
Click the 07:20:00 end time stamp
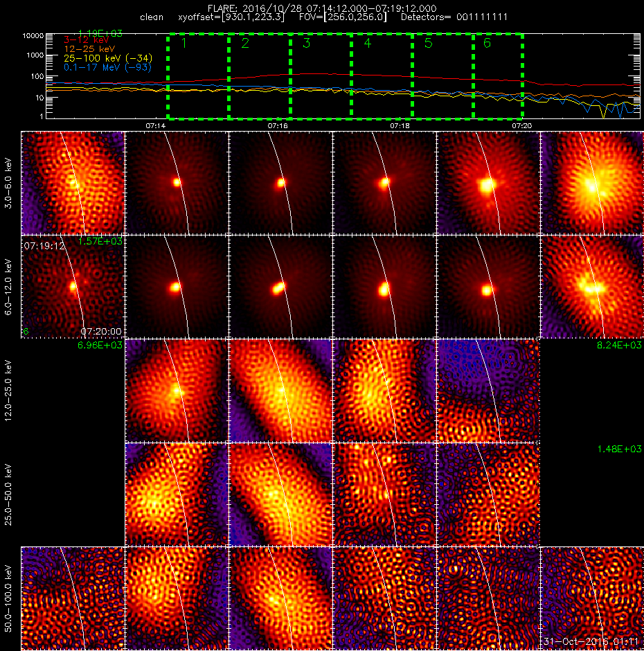click(101, 331)
